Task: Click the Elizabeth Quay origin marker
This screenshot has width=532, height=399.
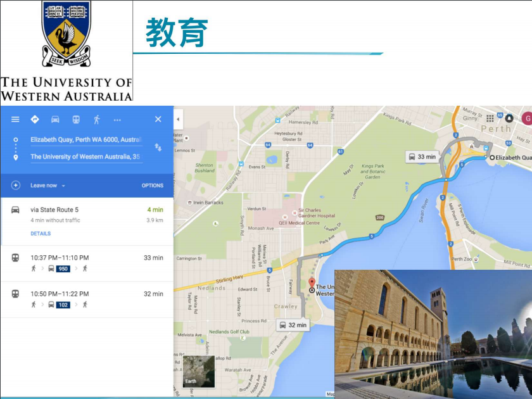Action: click(x=492, y=158)
